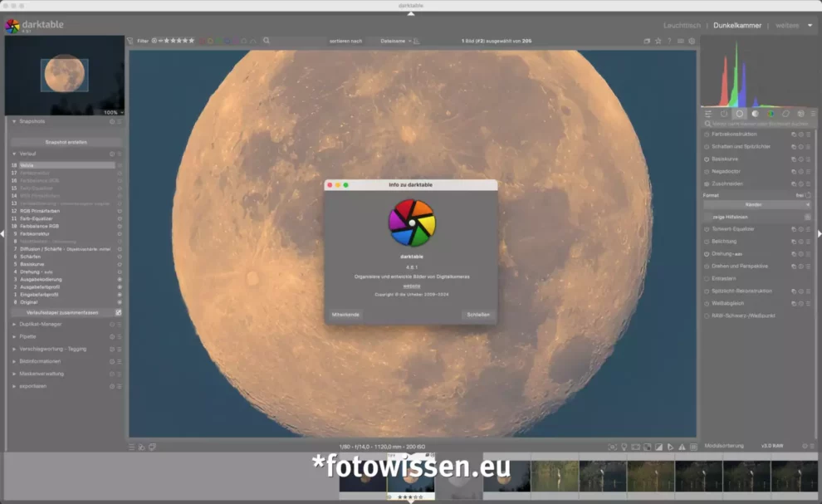822x504 pixels.
Task: Collapse the Verlauf history panel
Action: click(x=14, y=154)
